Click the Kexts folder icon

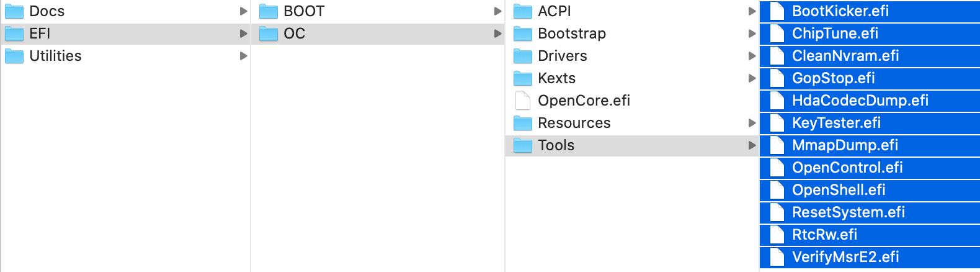tap(523, 78)
